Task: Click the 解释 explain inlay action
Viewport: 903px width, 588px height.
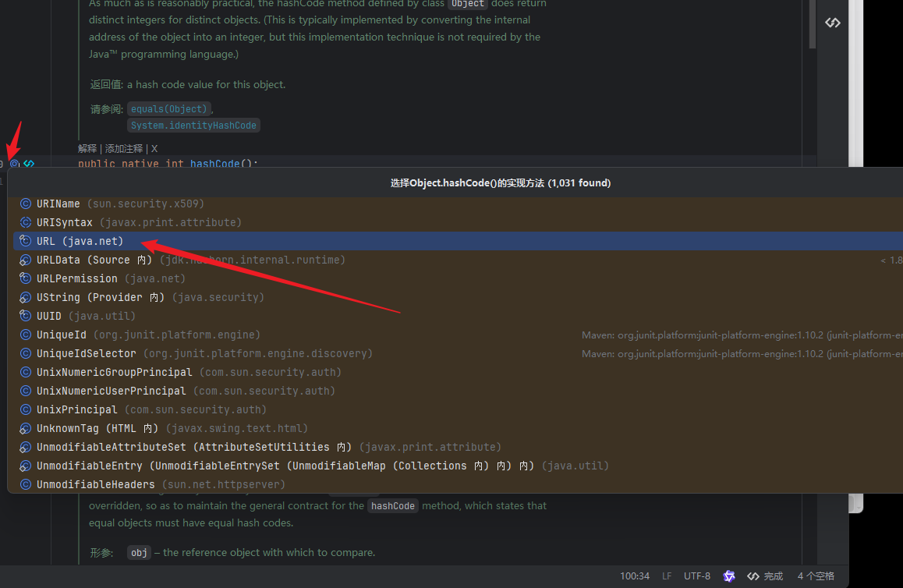Action: tap(87, 149)
